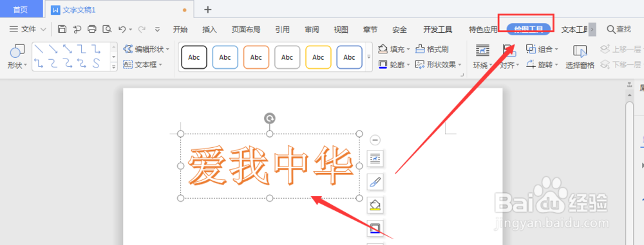Open Shape Effects (形状效果) dropdown
The height and width of the screenshot is (245, 644).
(438, 64)
